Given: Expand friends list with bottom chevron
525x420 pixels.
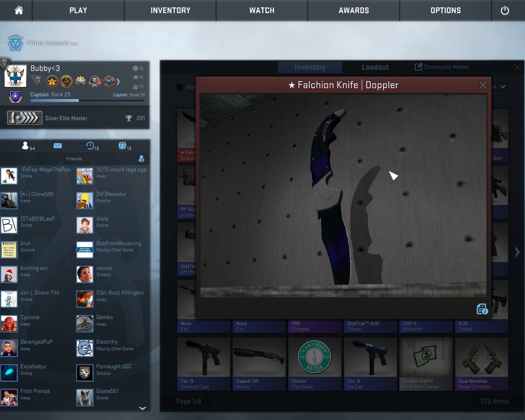Looking at the screenshot, I should tap(142, 408).
